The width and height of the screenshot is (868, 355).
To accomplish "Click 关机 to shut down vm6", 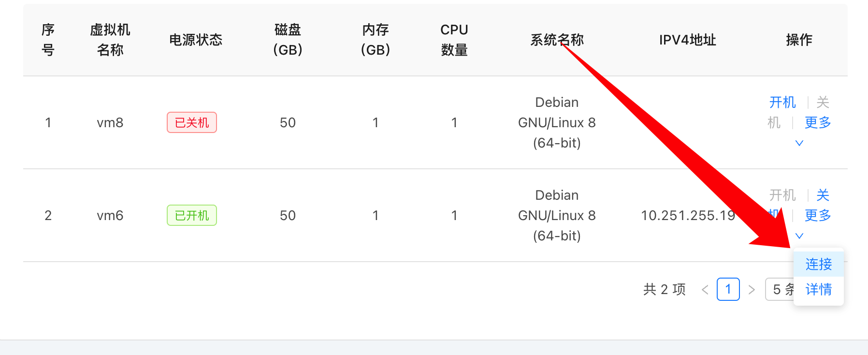I will click(823, 195).
